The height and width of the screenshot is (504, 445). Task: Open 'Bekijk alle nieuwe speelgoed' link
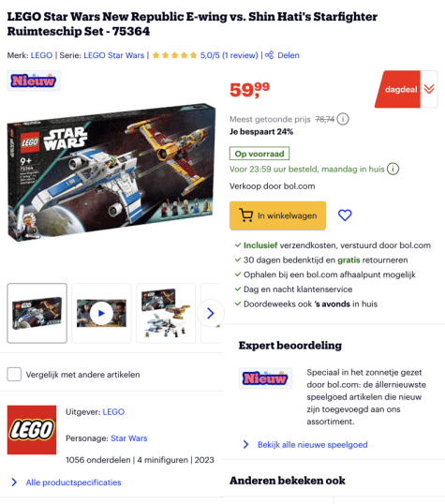tap(312, 445)
